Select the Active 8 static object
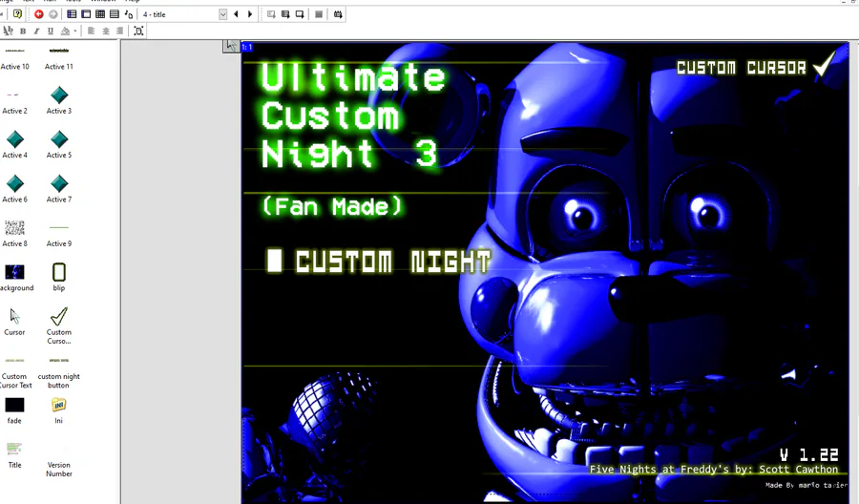Image resolution: width=859 pixels, height=504 pixels. tap(14, 227)
